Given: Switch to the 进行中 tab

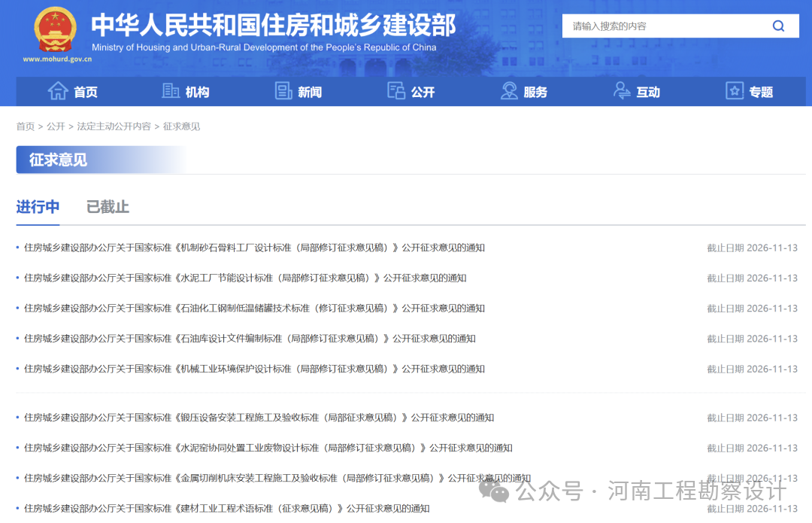Looking at the screenshot, I should tap(38, 207).
